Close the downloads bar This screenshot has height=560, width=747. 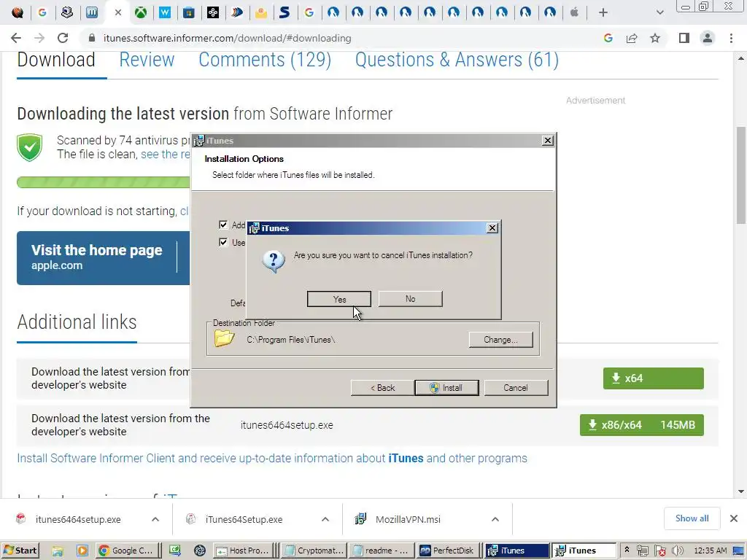coord(734,518)
